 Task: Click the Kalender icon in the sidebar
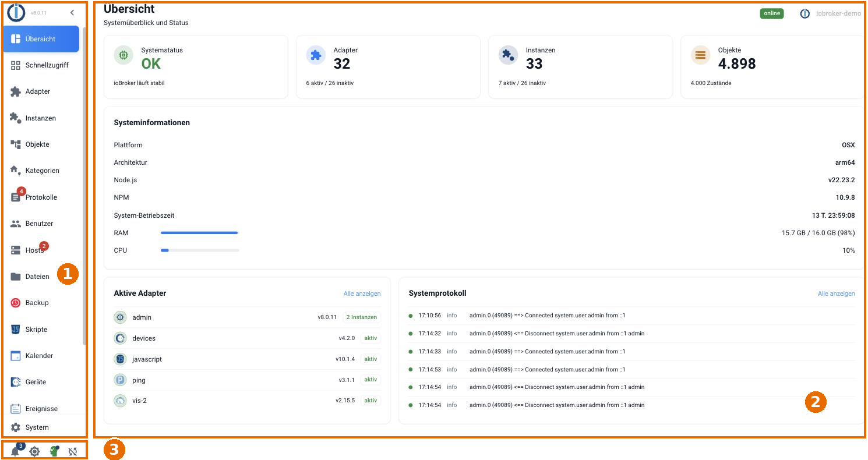pyautogui.click(x=16, y=356)
